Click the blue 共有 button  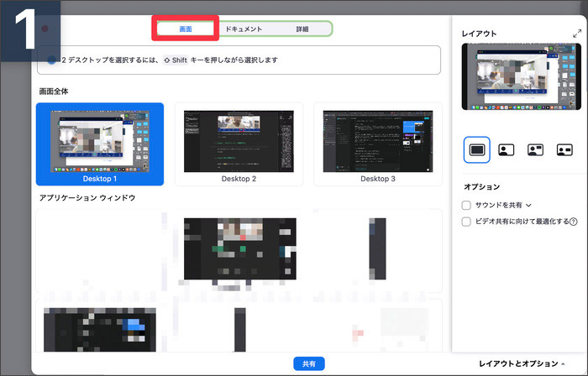click(308, 363)
